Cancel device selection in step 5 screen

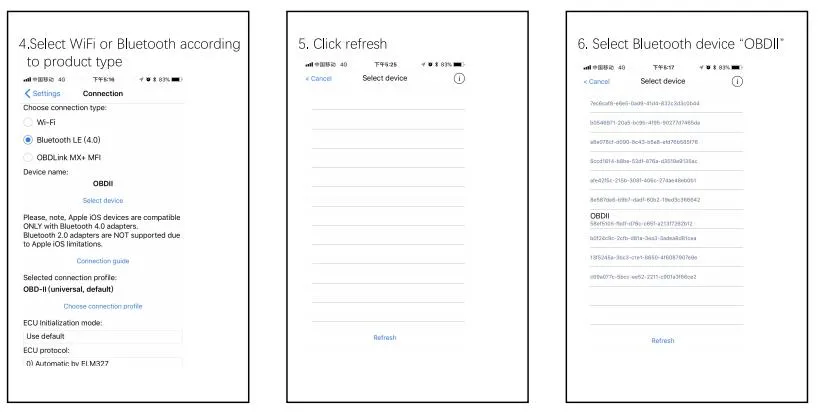tap(318, 79)
